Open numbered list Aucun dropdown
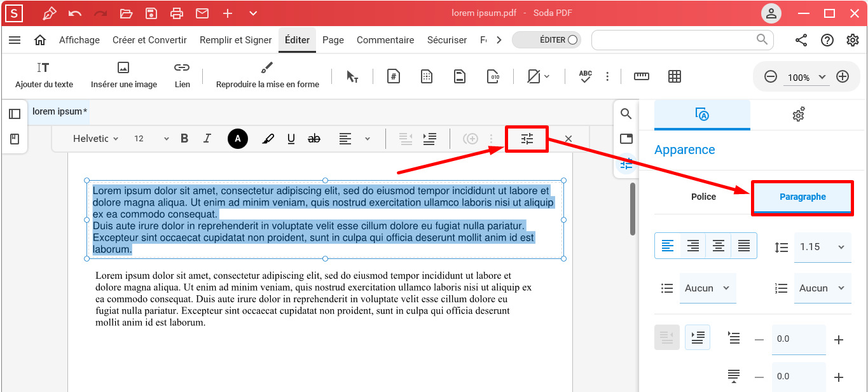Image resolution: width=868 pixels, height=392 pixels. pyautogui.click(x=822, y=288)
